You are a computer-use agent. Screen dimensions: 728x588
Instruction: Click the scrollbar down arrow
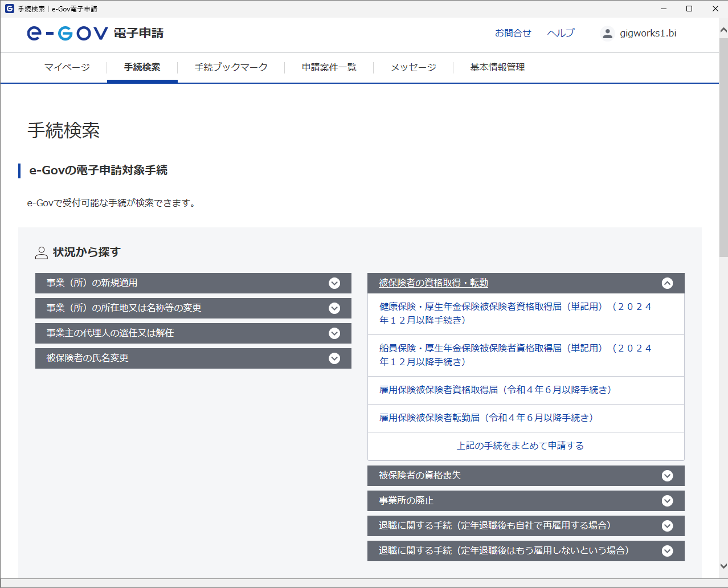(x=723, y=566)
